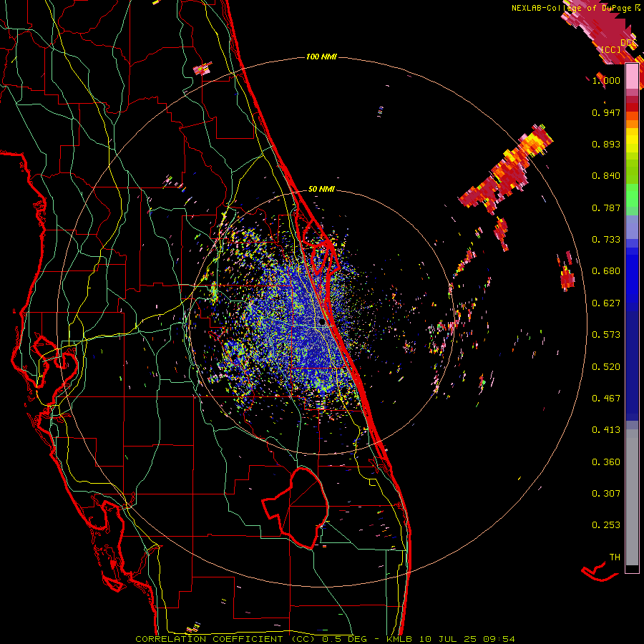Screen dimensions: 644x644
Task: Click the 10 JUL 25 09:54 timestamp
Action: [467, 639]
